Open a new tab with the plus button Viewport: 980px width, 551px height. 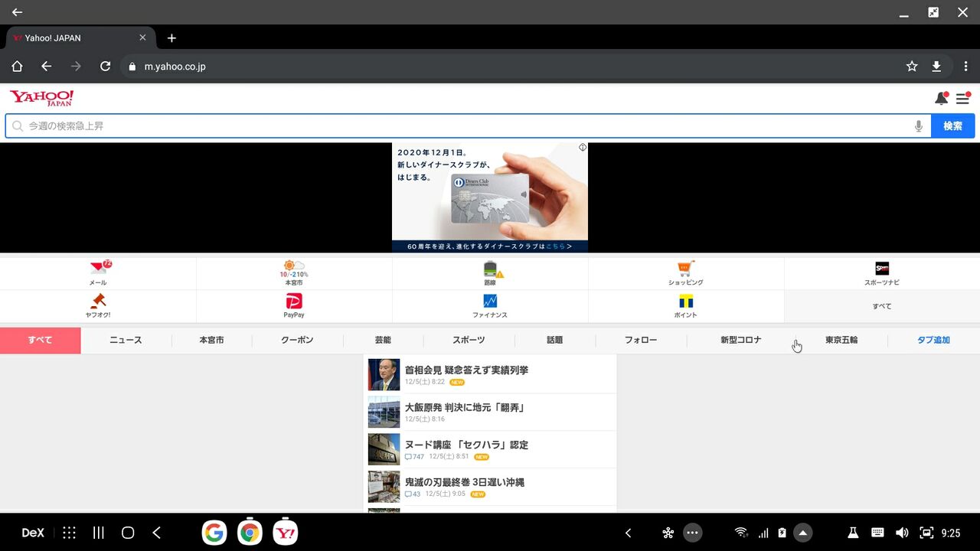pyautogui.click(x=171, y=38)
